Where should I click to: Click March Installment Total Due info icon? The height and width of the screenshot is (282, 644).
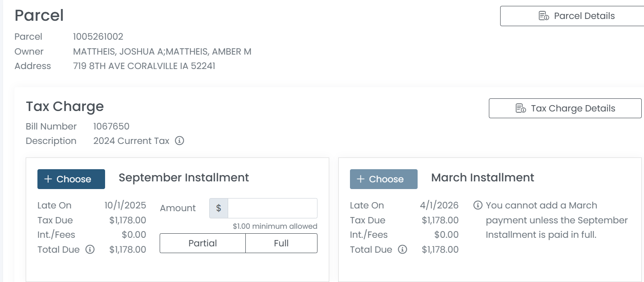403,250
